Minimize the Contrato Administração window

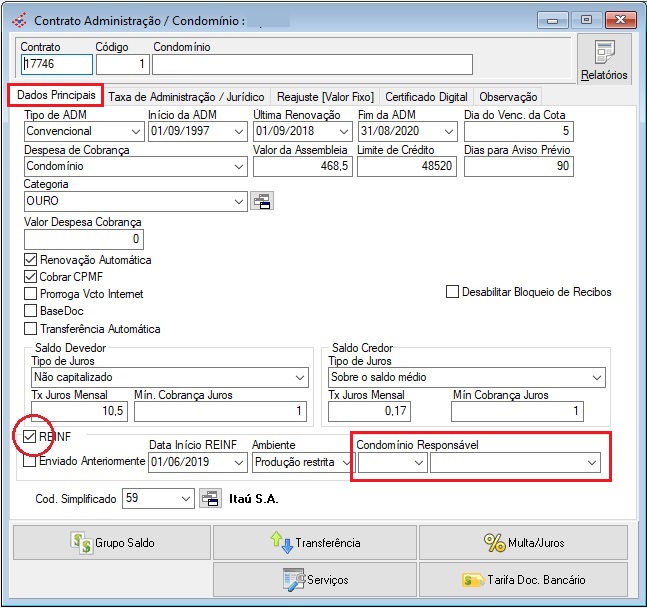pos(553,20)
